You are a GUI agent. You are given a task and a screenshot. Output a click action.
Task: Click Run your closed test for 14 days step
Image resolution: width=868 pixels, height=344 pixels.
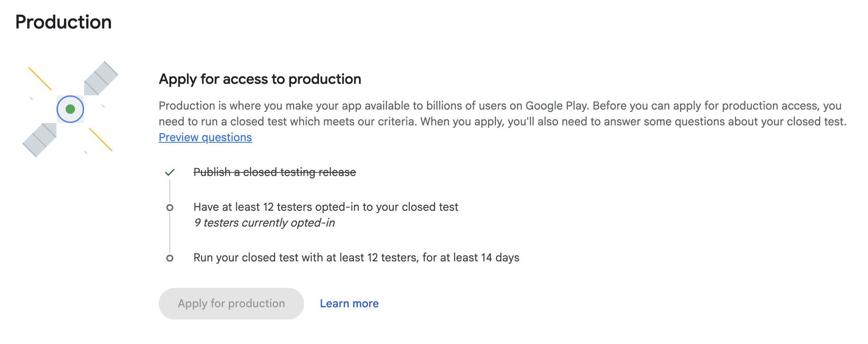click(356, 258)
